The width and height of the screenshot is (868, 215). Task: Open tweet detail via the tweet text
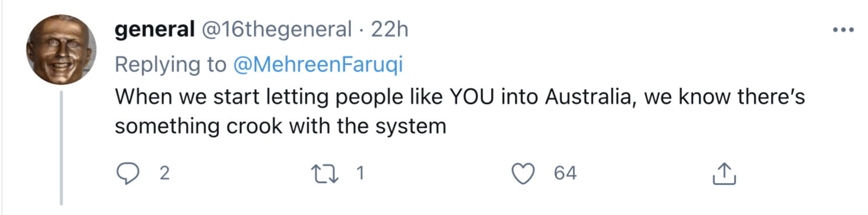coord(460,111)
